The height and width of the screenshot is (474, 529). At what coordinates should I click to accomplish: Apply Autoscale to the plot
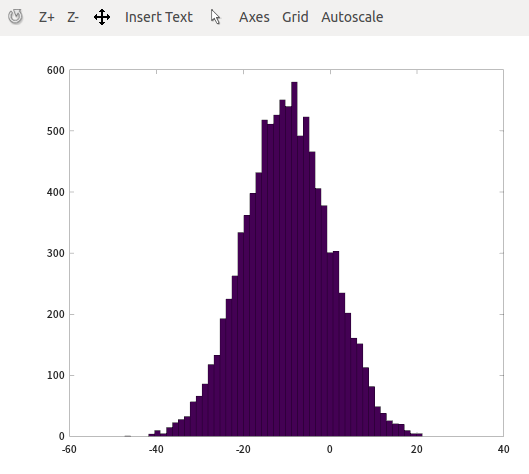tap(352, 17)
